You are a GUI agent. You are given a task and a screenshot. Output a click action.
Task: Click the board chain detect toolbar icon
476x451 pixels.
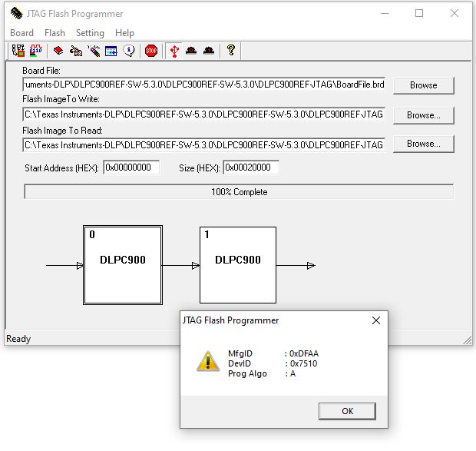tap(18, 51)
